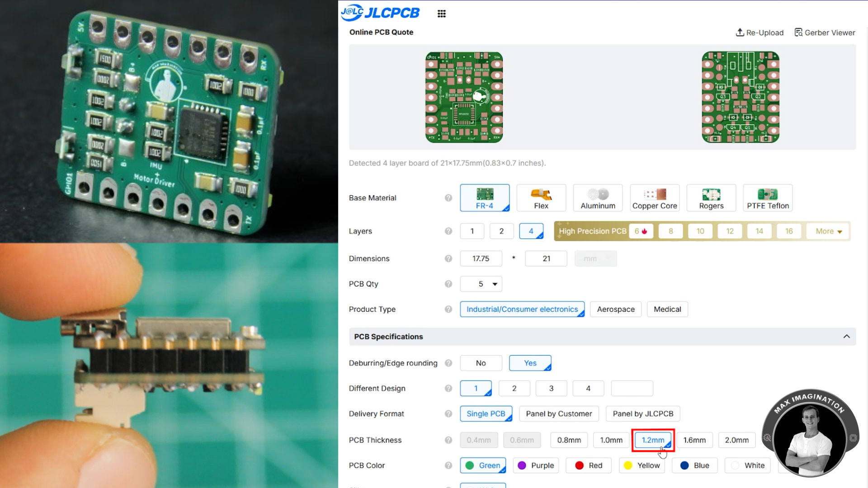
Task: Switch delivery format to Panel by Customer
Action: (559, 413)
